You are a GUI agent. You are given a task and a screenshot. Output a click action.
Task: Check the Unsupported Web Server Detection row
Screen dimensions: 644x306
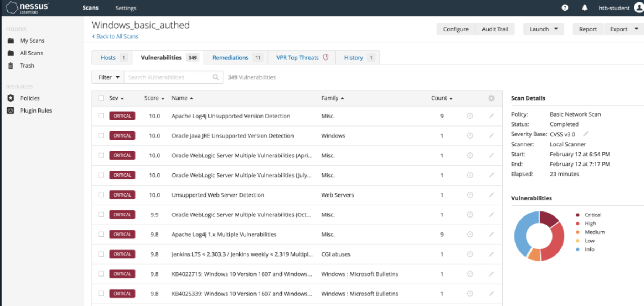(x=101, y=195)
